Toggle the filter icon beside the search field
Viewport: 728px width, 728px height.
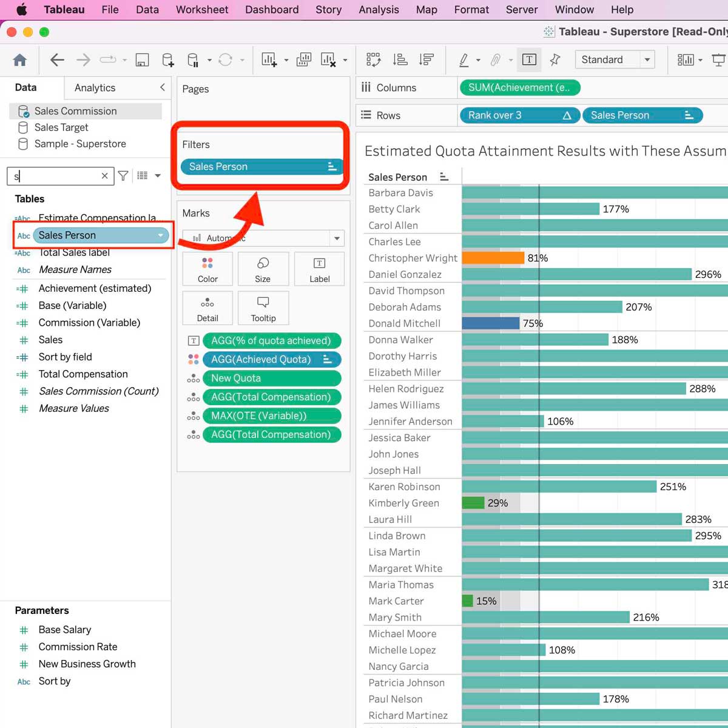(123, 176)
